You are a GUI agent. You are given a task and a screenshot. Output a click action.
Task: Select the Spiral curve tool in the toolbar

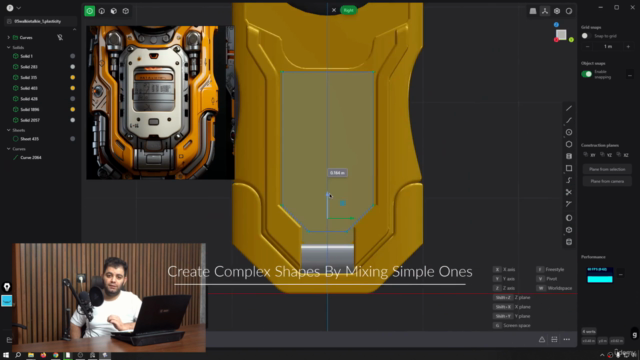tap(569, 180)
